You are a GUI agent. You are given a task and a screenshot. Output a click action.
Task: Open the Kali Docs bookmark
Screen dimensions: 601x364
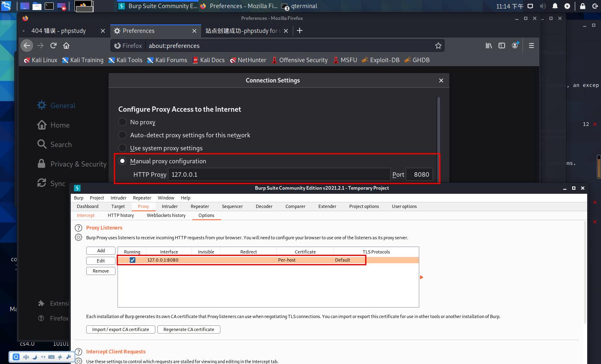[209, 60]
